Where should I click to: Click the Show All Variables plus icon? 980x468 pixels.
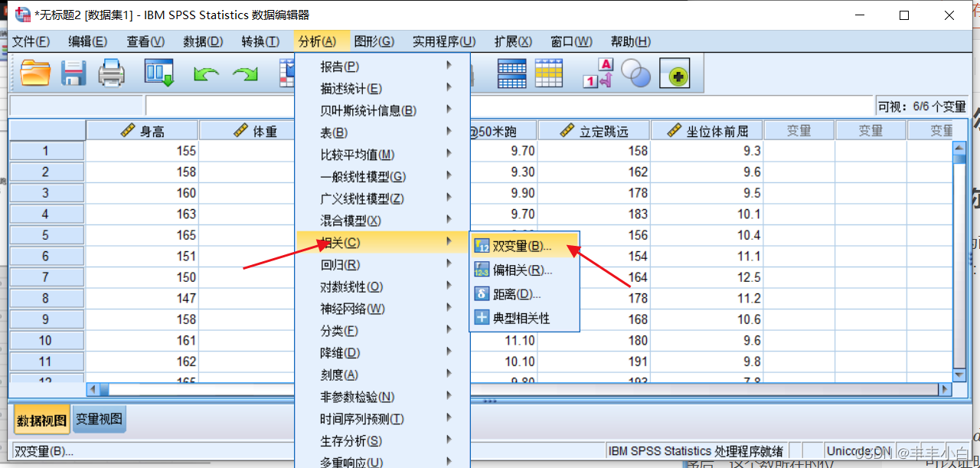675,74
